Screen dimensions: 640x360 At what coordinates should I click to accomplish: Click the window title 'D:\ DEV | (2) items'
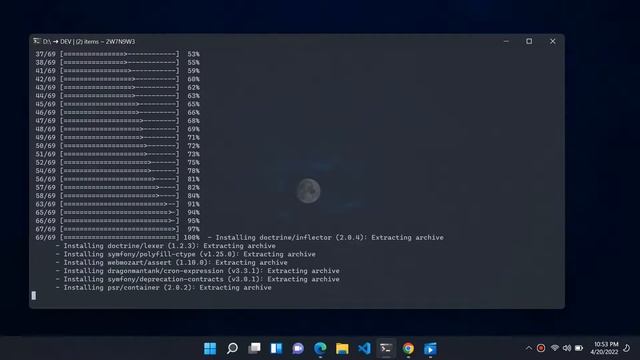(x=89, y=42)
